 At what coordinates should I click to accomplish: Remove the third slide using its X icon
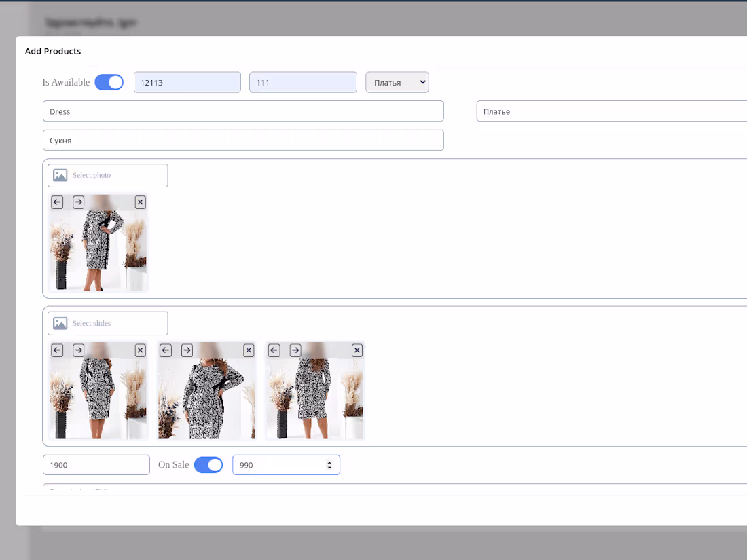(x=357, y=350)
